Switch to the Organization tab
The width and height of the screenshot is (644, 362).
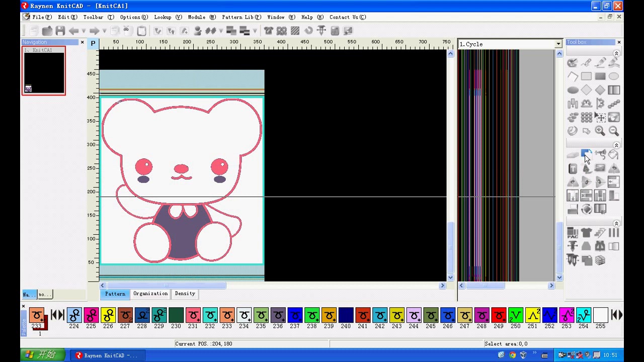[x=150, y=294]
